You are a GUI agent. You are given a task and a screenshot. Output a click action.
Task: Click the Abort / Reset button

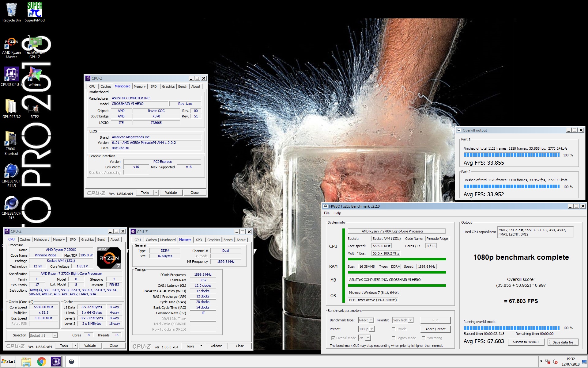click(435, 329)
